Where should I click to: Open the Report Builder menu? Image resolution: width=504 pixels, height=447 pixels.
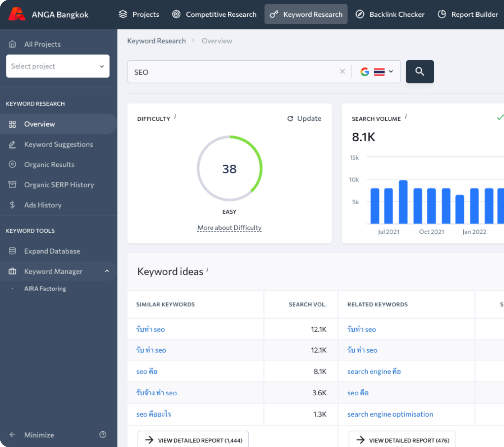[468, 14]
